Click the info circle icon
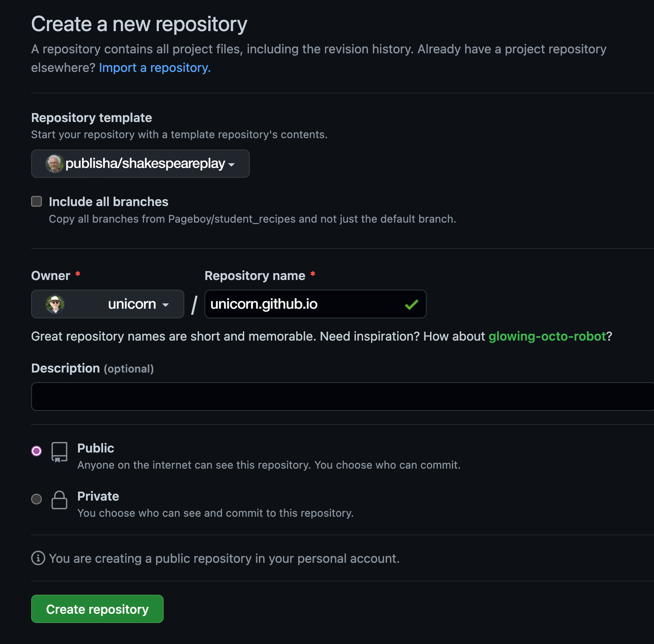This screenshot has width=654, height=644. [x=38, y=558]
